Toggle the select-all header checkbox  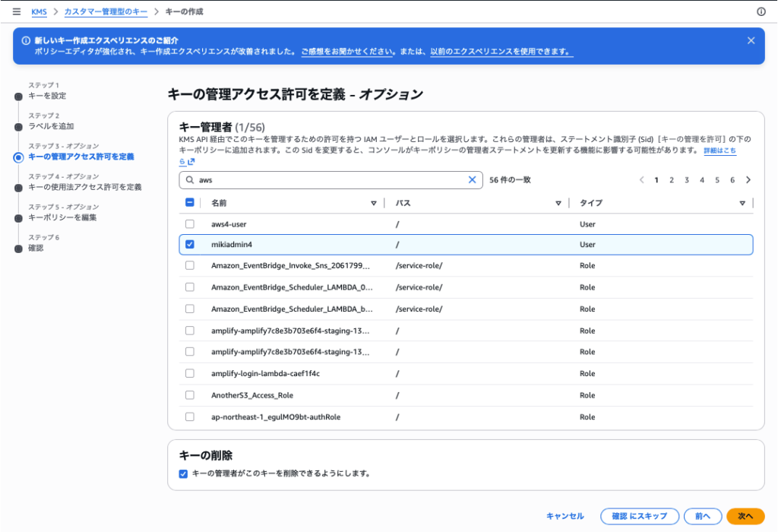click(x=189, y=202)
